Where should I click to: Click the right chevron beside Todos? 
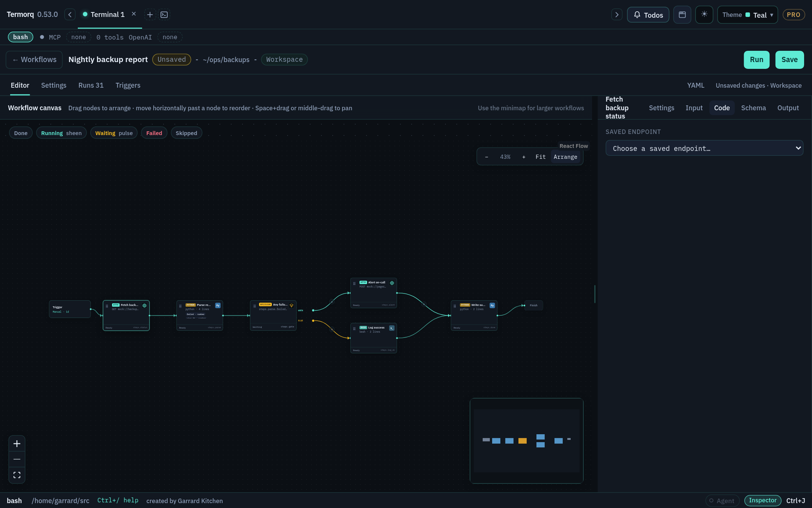click(617, 15)
